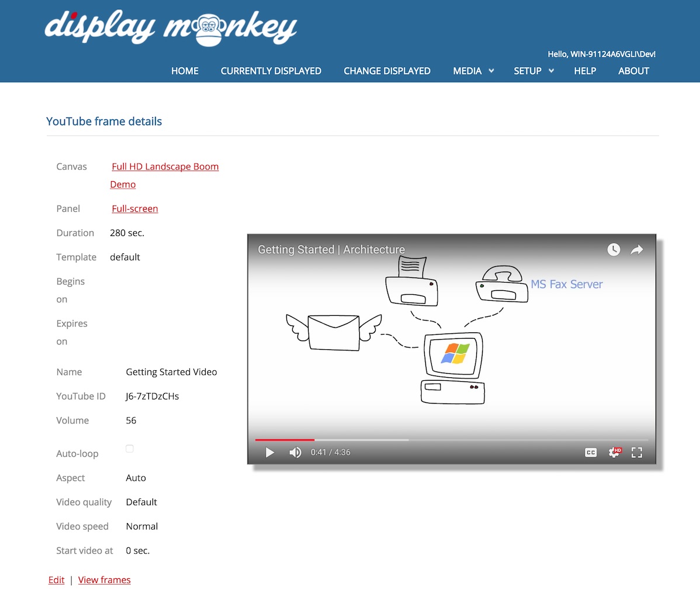Click the Full-screen panel link
Viewport: 700px width, 591px height.
click(x=135, y=209)
